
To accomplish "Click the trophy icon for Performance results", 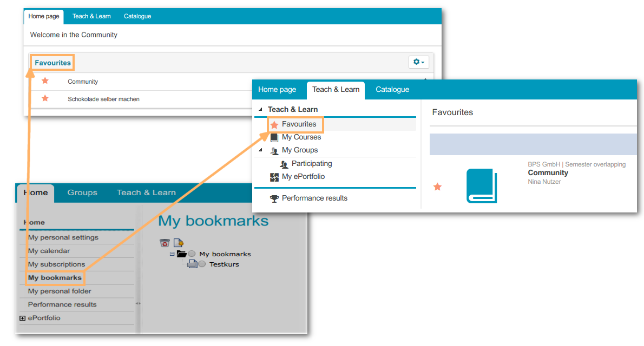I will [x=274, y=198].
